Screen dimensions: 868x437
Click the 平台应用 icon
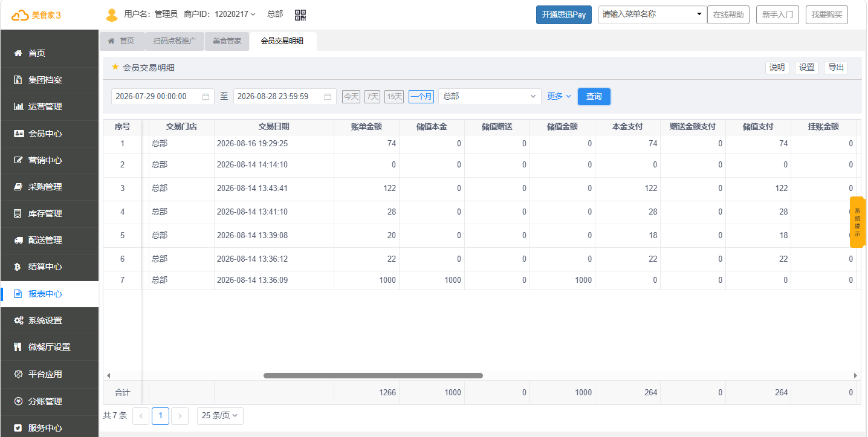(18, 374)
